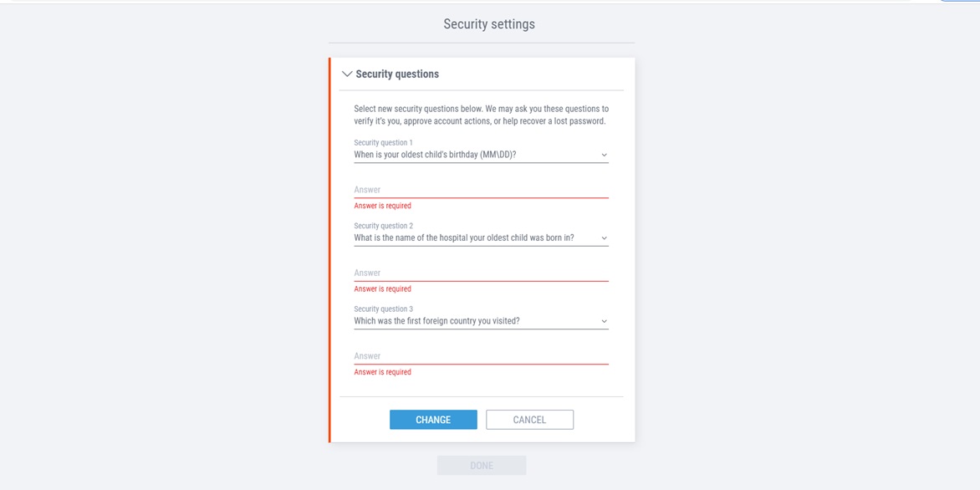The image size is (980, 490).
Task: Click the first 'Answer is required' error message
Action: (x=382, y=206)
